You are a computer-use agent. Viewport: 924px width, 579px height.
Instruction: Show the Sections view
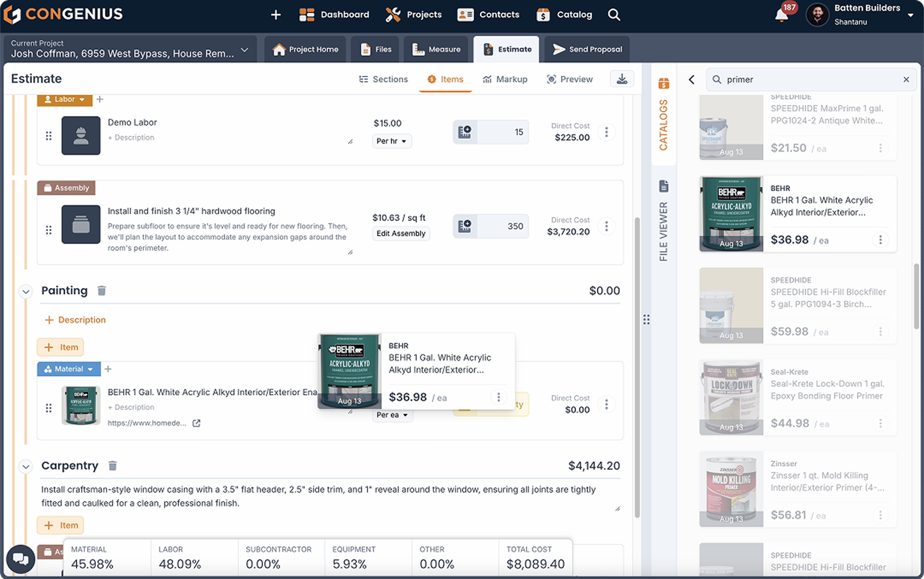[x=383, y=79]
